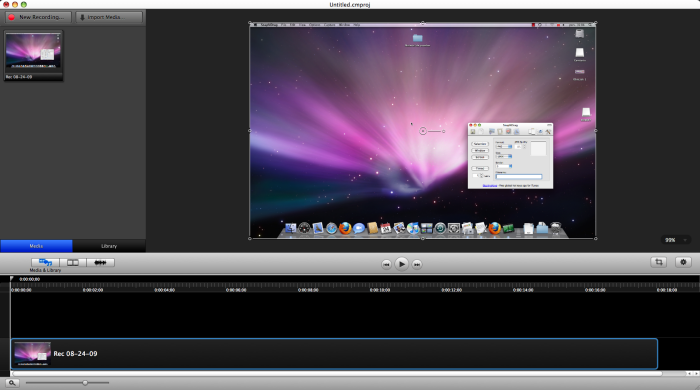The image size is (700, 390).
Task: Click the Import Media button
Action: point(109,17)
